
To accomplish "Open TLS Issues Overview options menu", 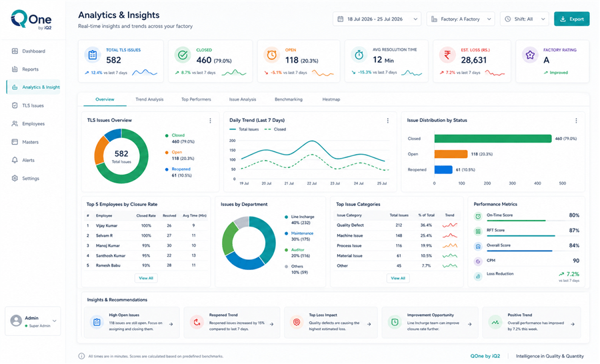I will pos(210,121).
